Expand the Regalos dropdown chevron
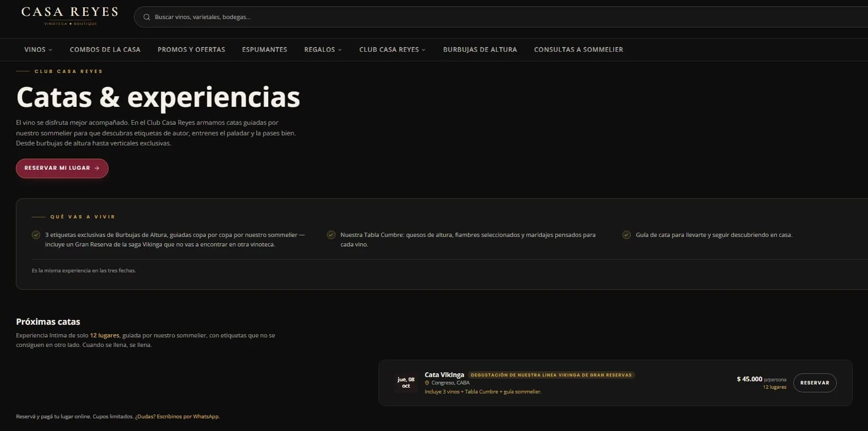This screenshot has width=868, height=431. pos(340,50)
